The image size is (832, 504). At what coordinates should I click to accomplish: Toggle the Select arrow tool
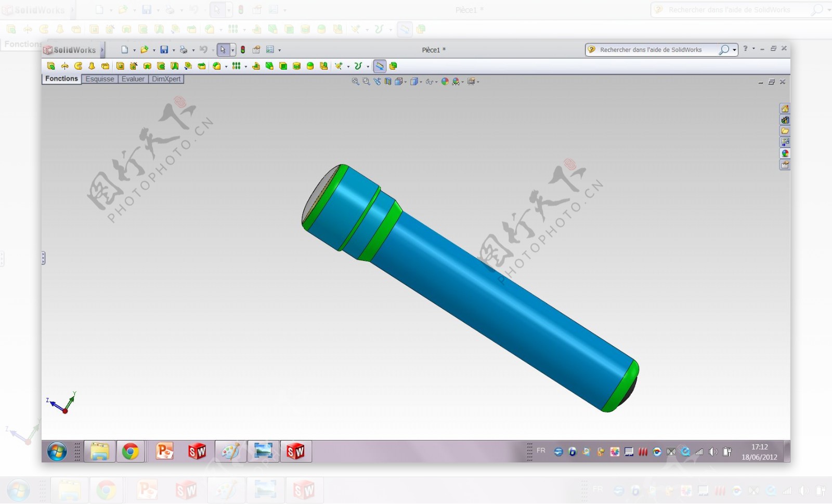click(x=223, y=50)
